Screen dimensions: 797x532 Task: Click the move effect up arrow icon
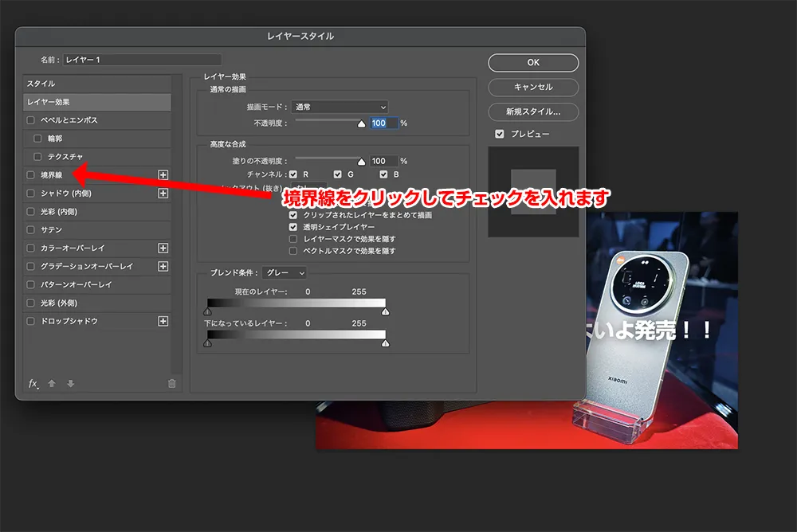tap(53, 384)
